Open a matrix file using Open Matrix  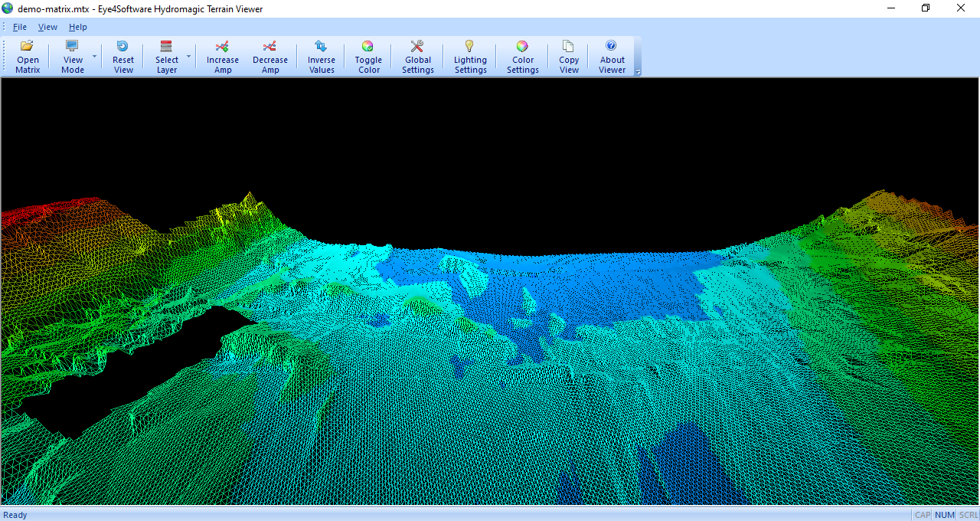(28, 56)
